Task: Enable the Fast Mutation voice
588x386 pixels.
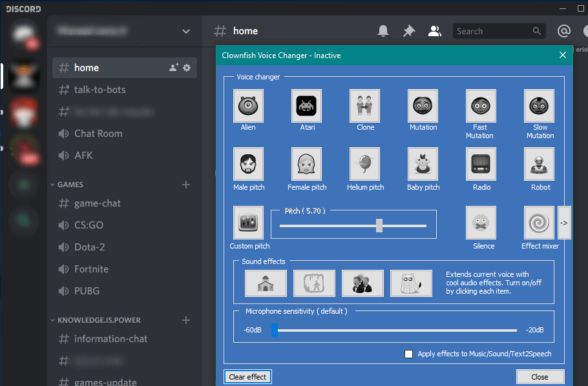Action: pos(481,106)
